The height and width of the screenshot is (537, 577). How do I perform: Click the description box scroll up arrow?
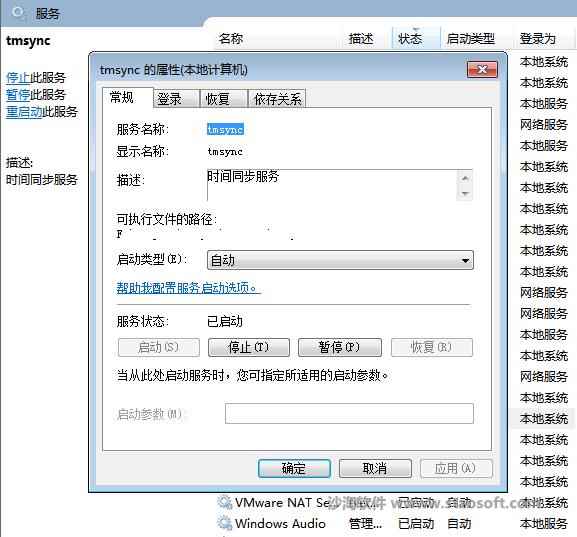465,179
